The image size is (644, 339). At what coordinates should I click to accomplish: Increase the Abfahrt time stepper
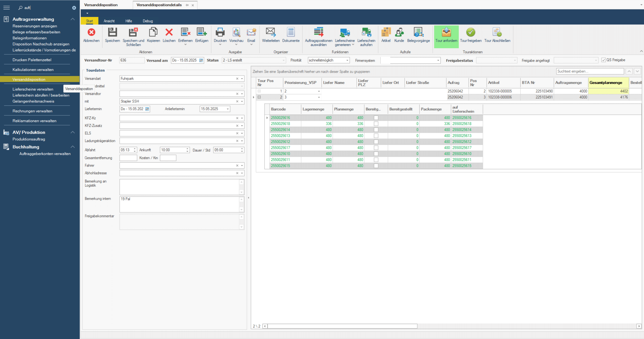(135, 149)
